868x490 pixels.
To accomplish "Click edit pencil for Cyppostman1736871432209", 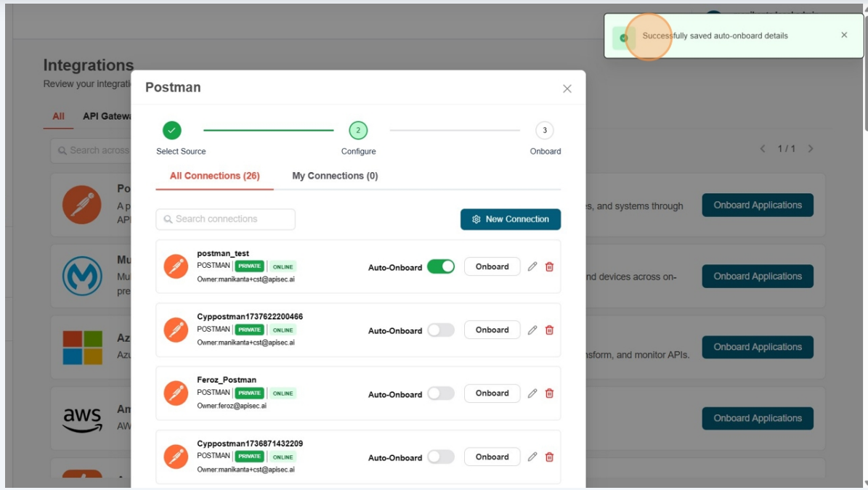I will tap(532, 457).
